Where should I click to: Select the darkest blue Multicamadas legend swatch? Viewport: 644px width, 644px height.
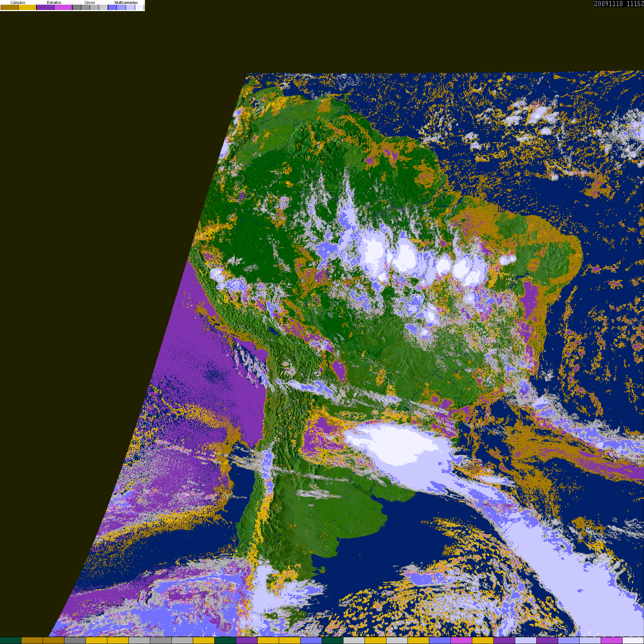click(113, 8)
